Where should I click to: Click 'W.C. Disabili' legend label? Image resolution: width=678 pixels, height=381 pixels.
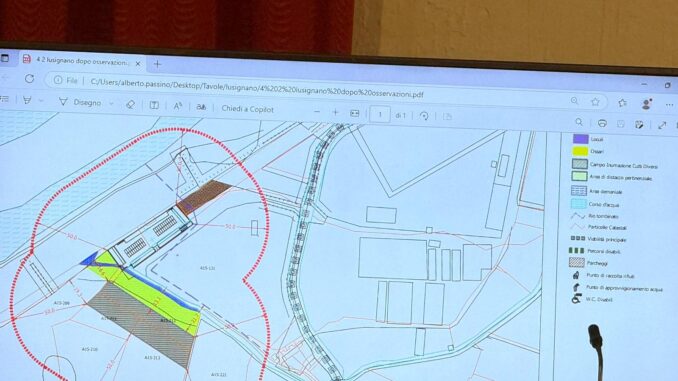[599, 299]
